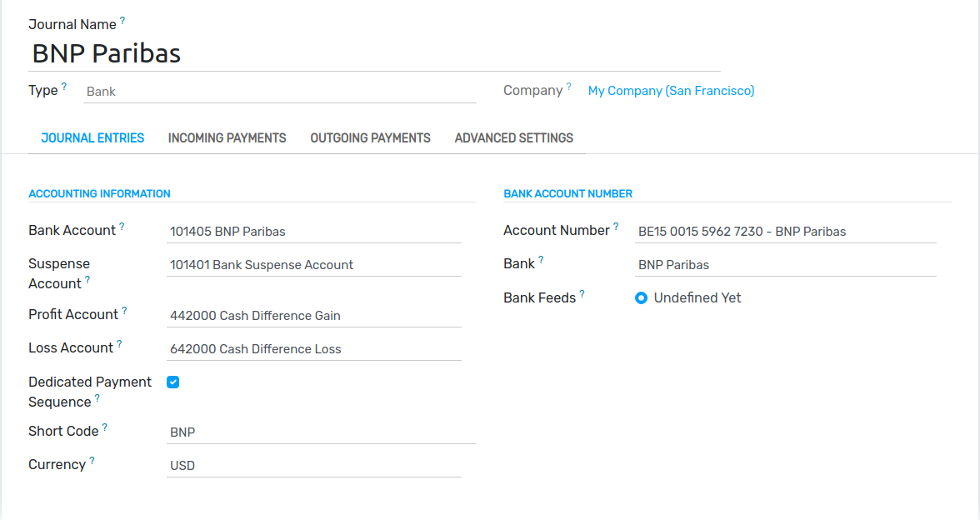Image resolution: width=980 pixels, height=520 pixels.
Task: Open the Advanced Settings tab
Action: point(513,138)
